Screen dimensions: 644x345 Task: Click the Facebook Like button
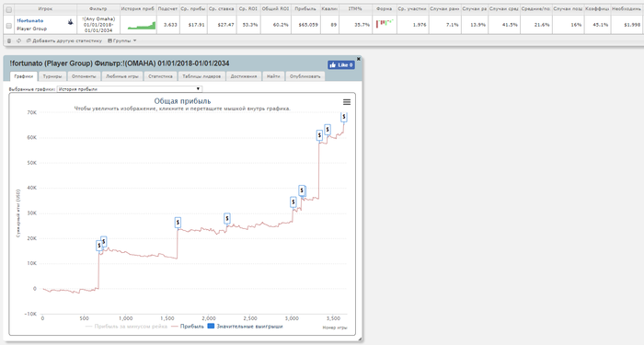tap(341, 65)
